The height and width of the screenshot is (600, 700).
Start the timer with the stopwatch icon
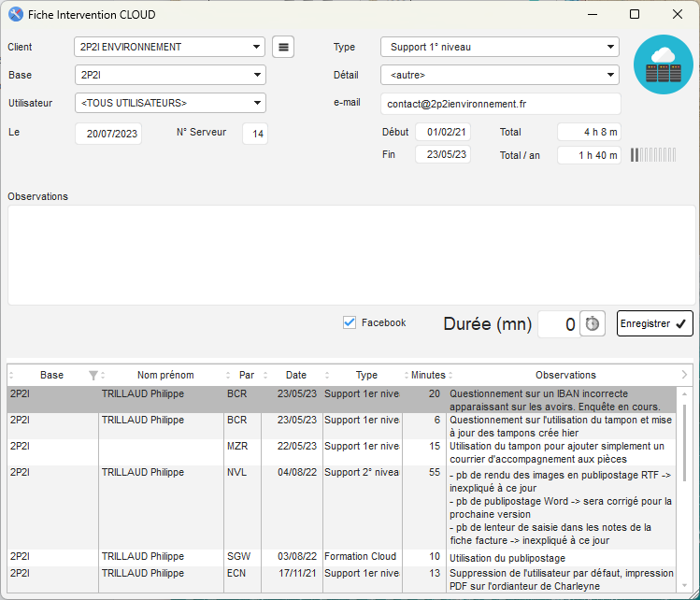point(593,323)
